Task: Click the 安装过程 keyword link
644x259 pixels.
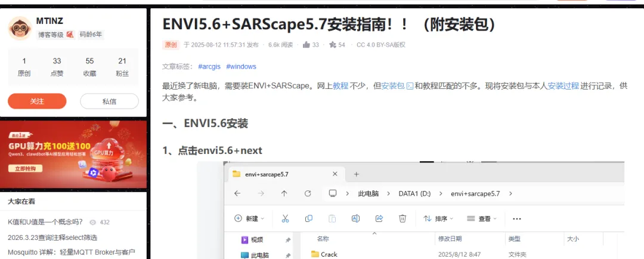Action: pos(563,86)
